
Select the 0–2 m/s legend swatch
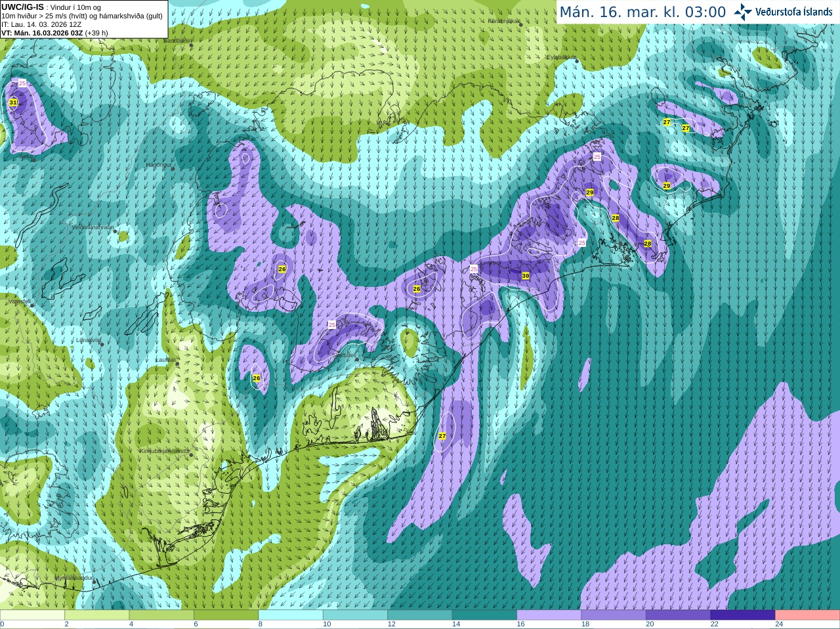(x=32, y=615)
